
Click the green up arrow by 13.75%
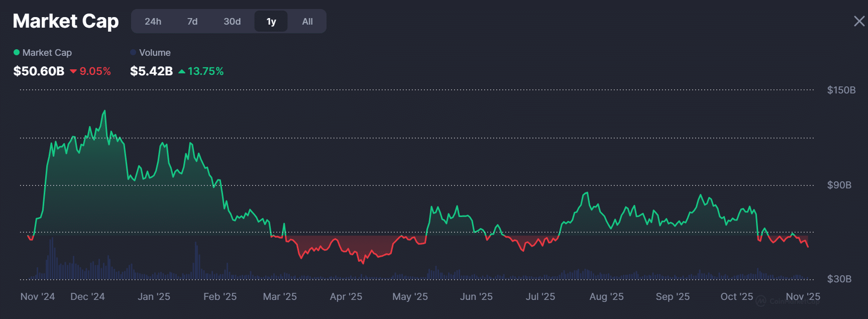(x=182, y=71)
